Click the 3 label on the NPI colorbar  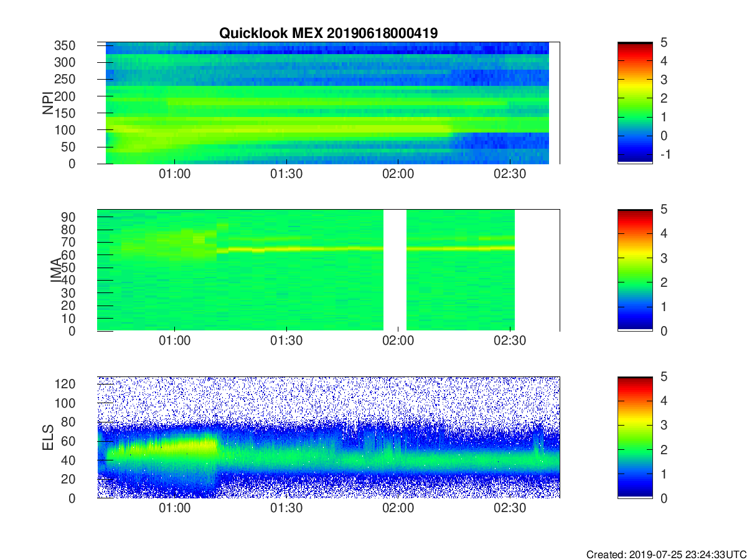coord(663,80)
